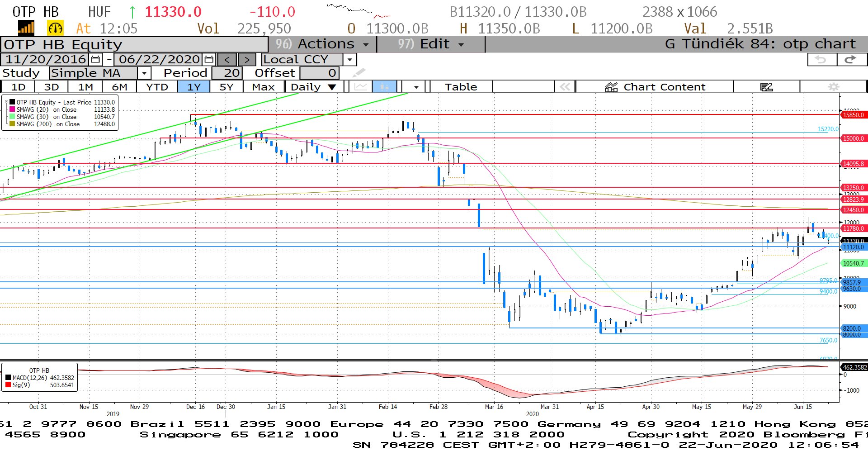Shift date range forward with right arrow
This screenshot has height=470, width=868.
(247, 59)
